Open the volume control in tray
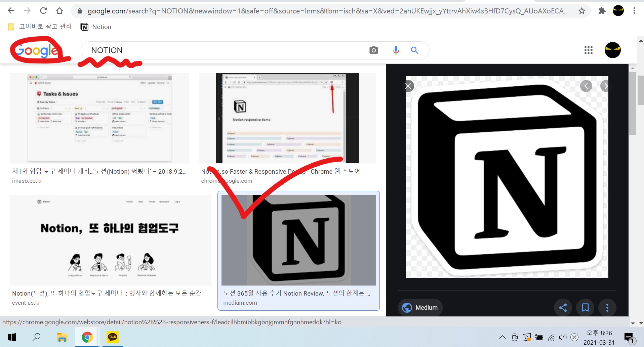The width and height of the screenshot is (644, 347). [562, 337]
